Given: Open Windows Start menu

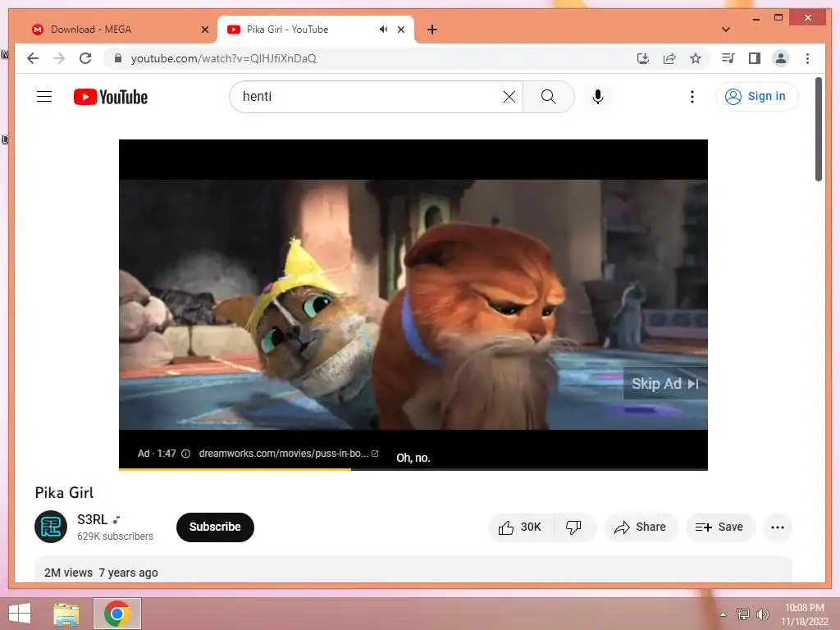Looking at the screenshot, I should click(20, 614).
